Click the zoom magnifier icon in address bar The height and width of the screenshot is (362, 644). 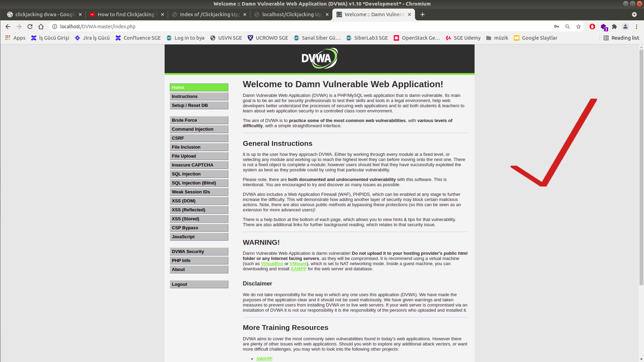tap(568, 27)
